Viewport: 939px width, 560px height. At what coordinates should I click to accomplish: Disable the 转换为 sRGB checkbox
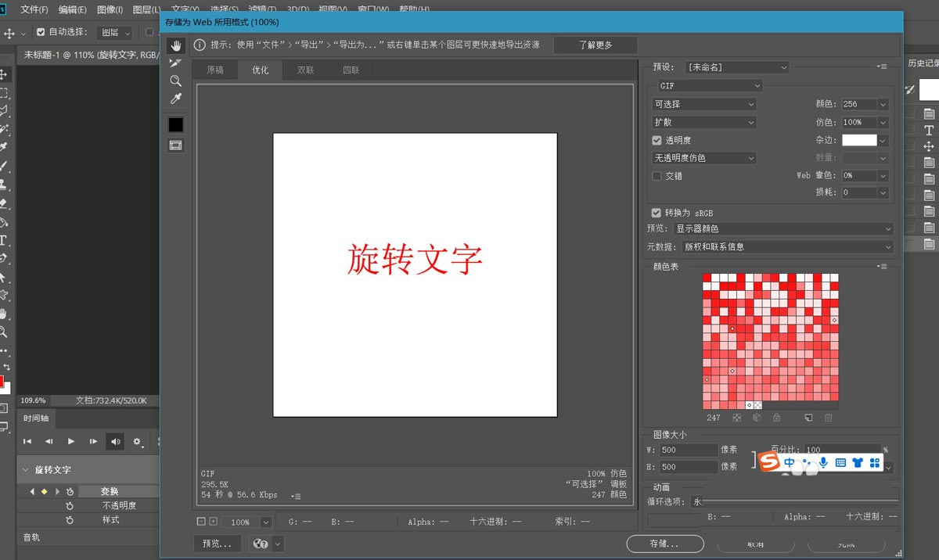click(656, 212)
